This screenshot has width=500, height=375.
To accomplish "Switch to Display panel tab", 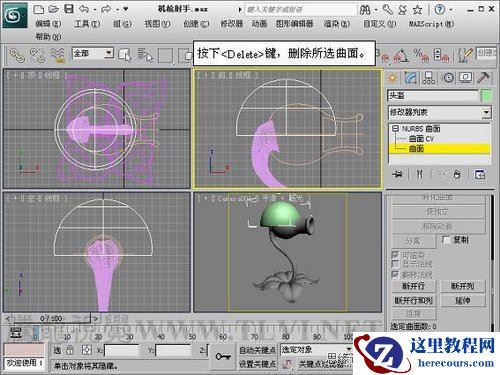I will 465,78.
